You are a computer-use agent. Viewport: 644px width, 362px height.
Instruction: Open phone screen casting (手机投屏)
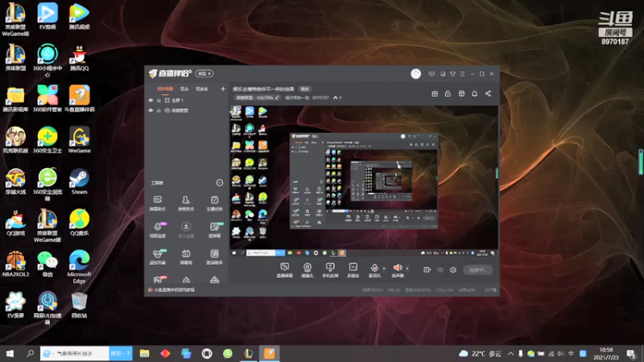[330, 270]
